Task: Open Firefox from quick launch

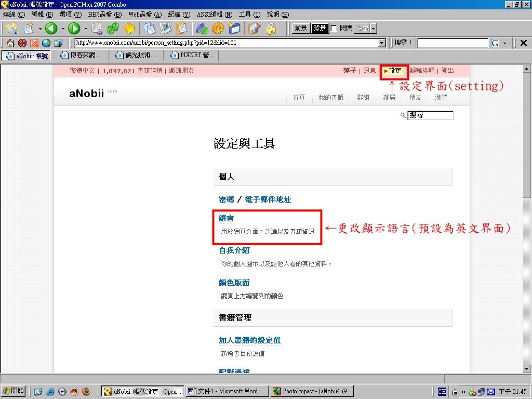Action: point(86,391)
